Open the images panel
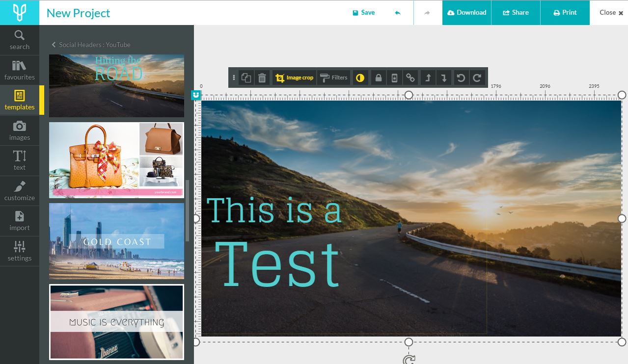The height and width of the screenshot is (364, 628). coord(20,130)
